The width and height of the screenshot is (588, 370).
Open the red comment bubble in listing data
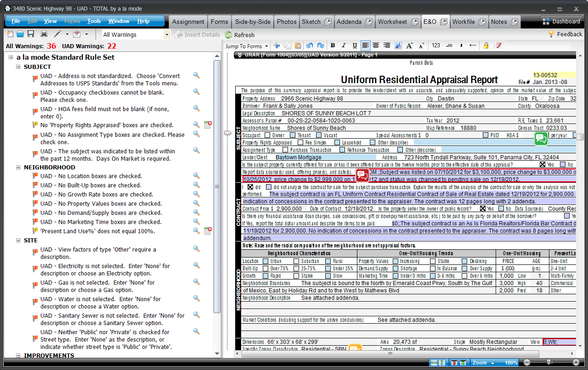click(363, 175)
